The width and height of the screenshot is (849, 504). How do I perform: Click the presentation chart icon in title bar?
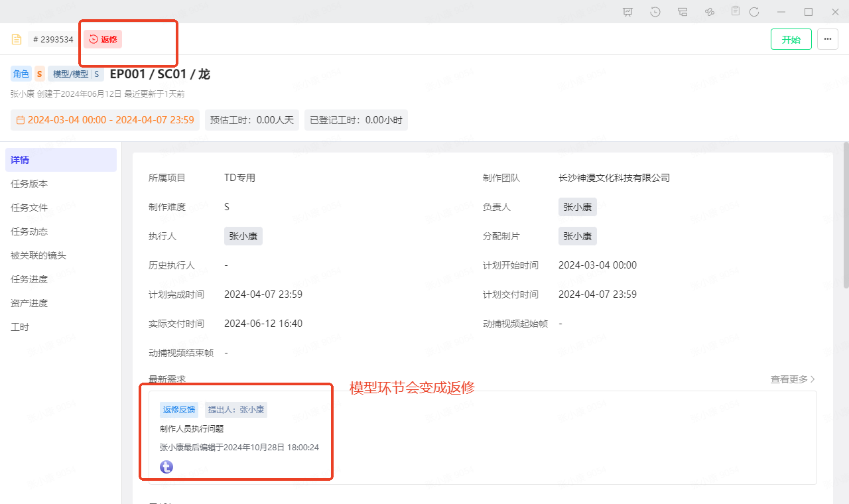point(628,12)
